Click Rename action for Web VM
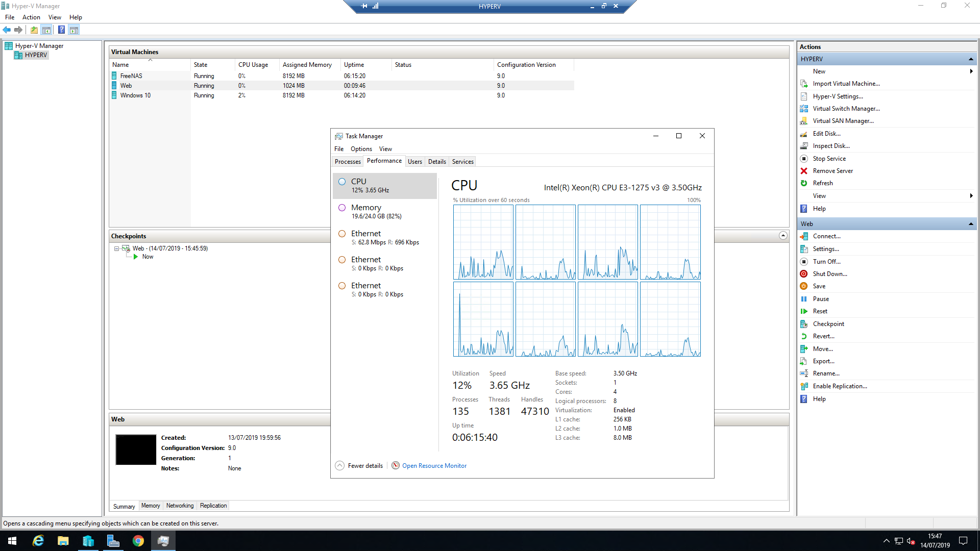Screen dimensions: 980x551 click(x=826, y=373)
